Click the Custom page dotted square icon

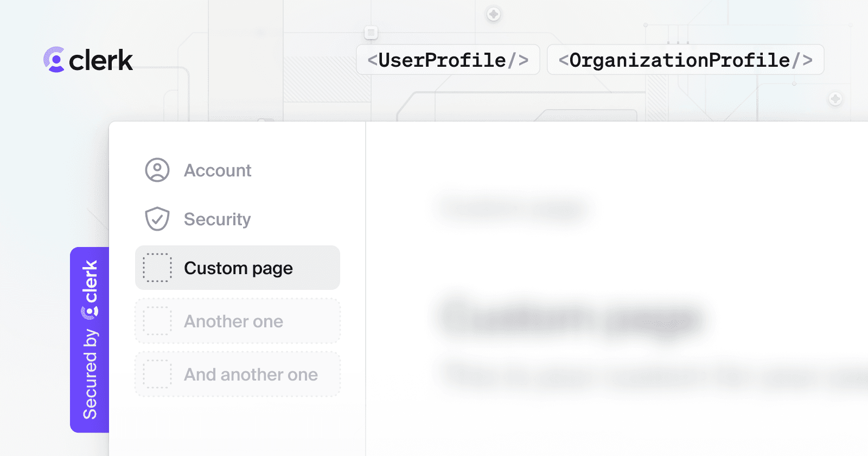(x=157, y=268)
